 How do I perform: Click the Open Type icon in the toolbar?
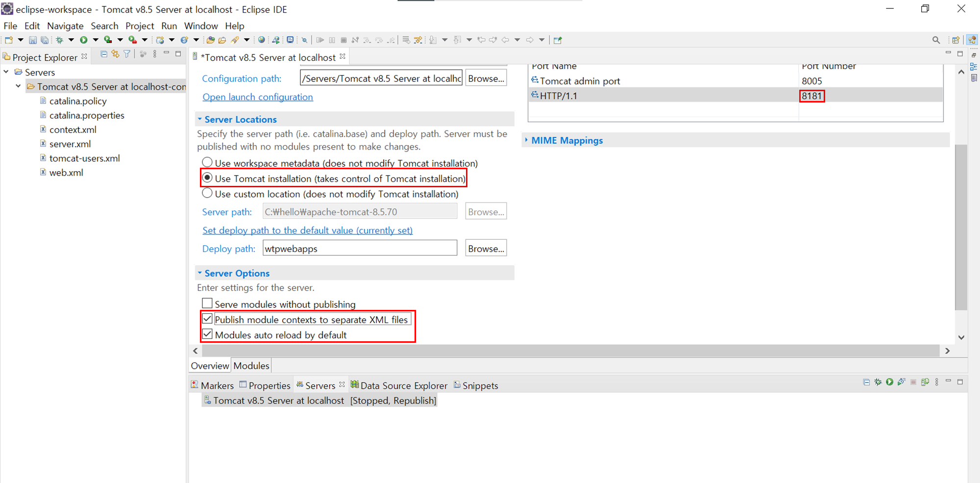pyautogui.click(x=211, y=40)
